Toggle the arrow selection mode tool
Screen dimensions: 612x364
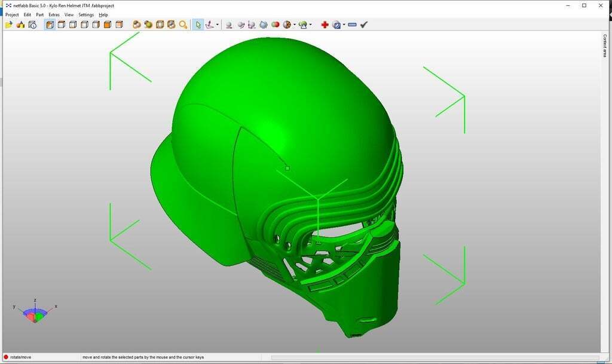pos(198,25)
